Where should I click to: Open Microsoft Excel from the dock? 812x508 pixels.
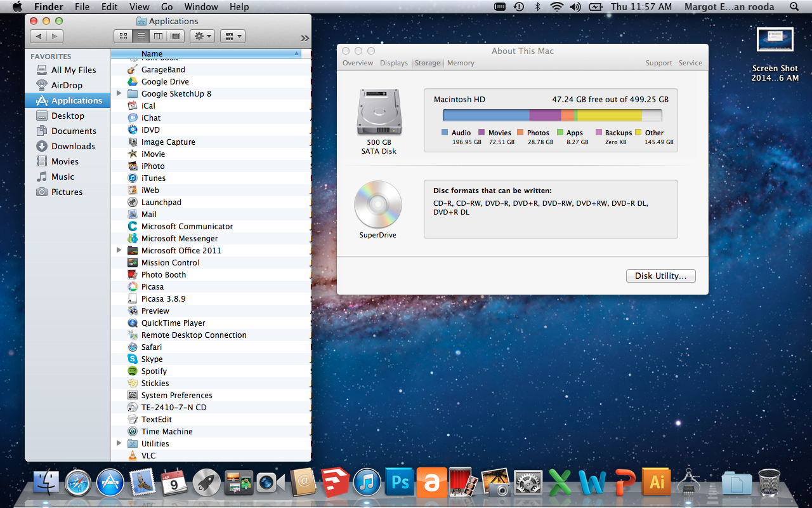coord(560,483)
